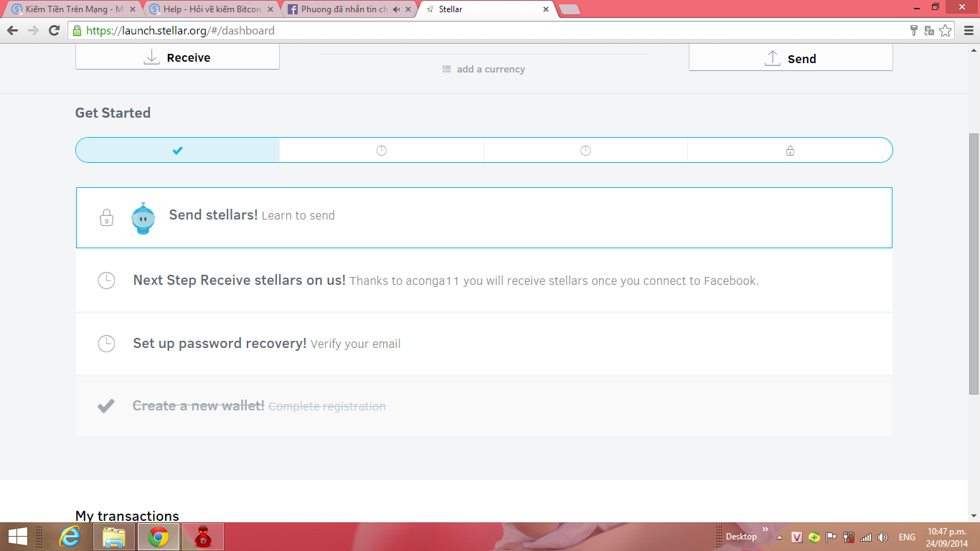The width and height of the screenshot is (980, 551).
Task: Click the translate page icon
Action: click(929, 30)
